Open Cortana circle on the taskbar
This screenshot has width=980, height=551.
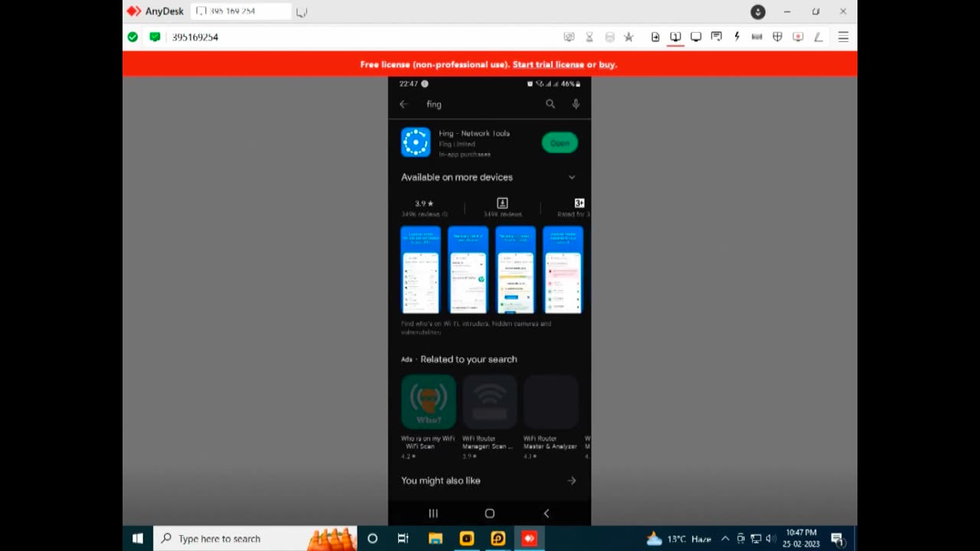tap(372, 539)
